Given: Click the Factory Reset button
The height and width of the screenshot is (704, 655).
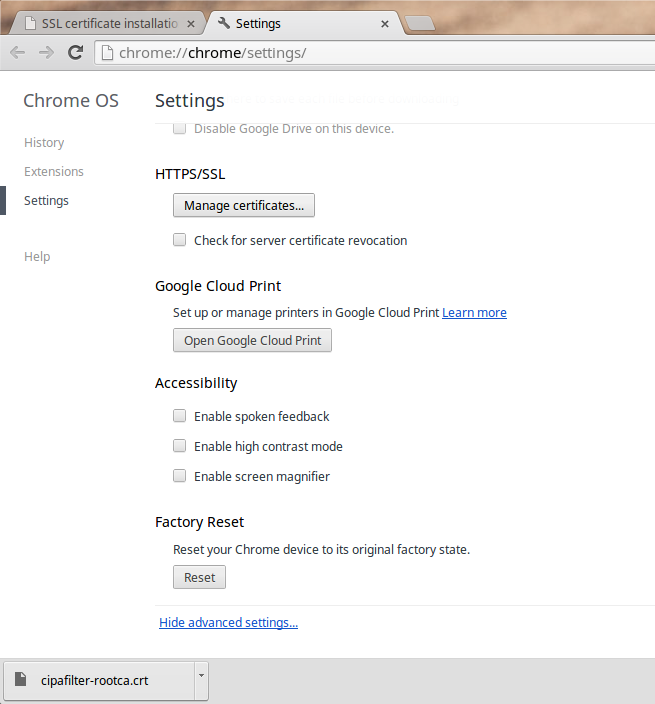Looking at the screenshot, I should point(199,577).
